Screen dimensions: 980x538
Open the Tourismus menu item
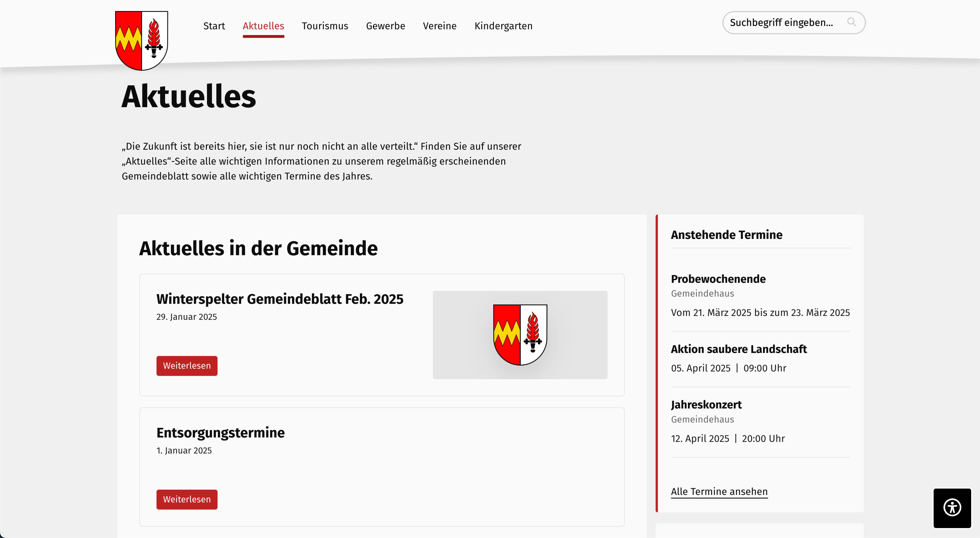[x=325, y=26]
